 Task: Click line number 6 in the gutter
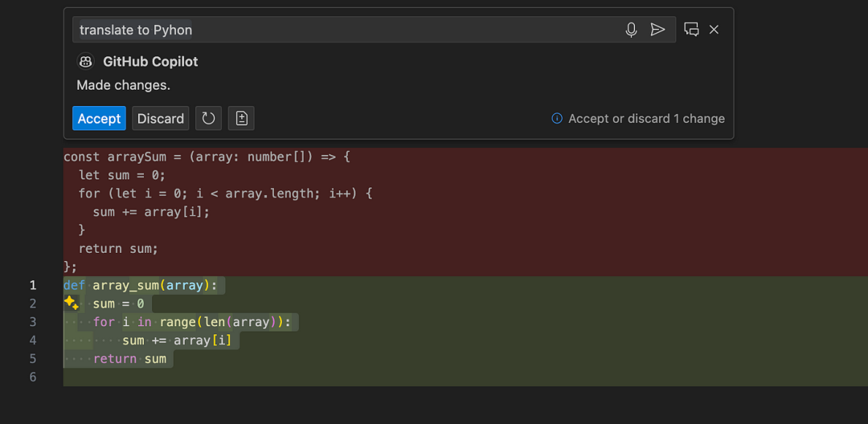click(33, 377)
